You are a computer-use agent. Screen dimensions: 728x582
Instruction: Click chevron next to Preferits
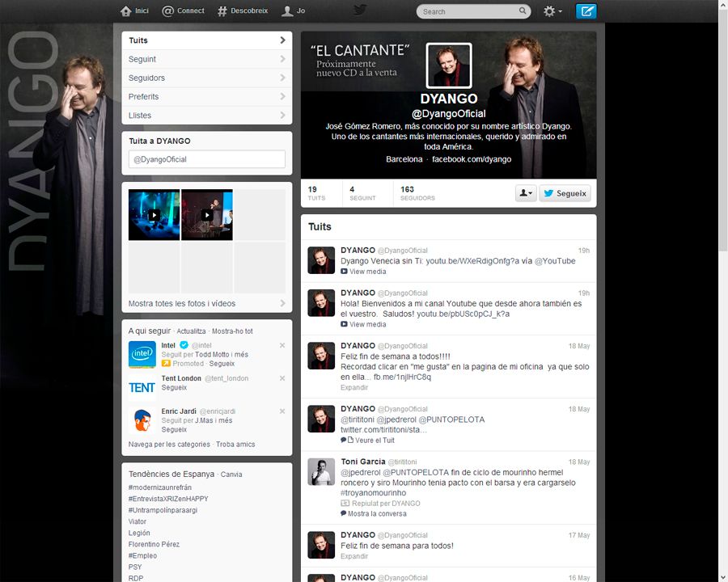pos(282,96)
